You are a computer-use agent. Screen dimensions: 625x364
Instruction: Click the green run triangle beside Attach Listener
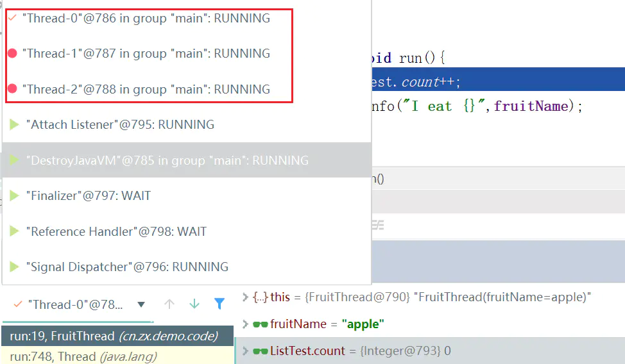point(14,124)
